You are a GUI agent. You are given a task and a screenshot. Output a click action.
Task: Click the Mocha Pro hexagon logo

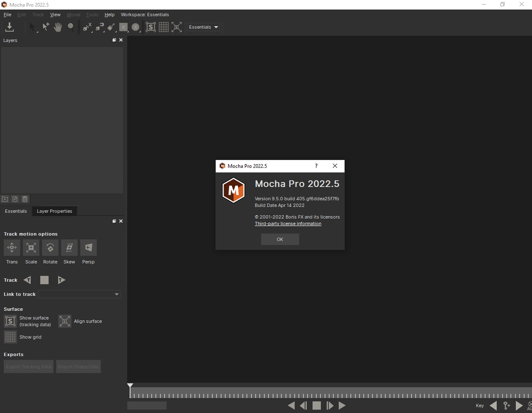coord(233,190)
